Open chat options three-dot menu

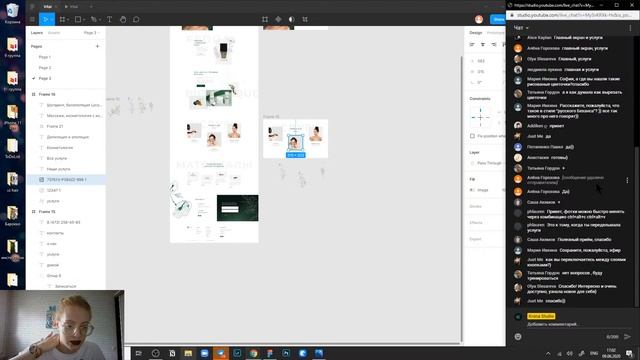click(x=630, y=28)
